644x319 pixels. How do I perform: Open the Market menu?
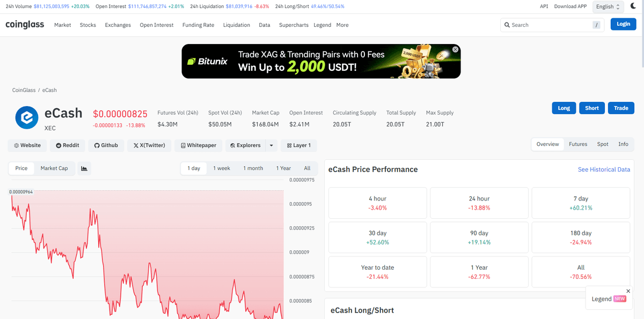coord(63,25)
